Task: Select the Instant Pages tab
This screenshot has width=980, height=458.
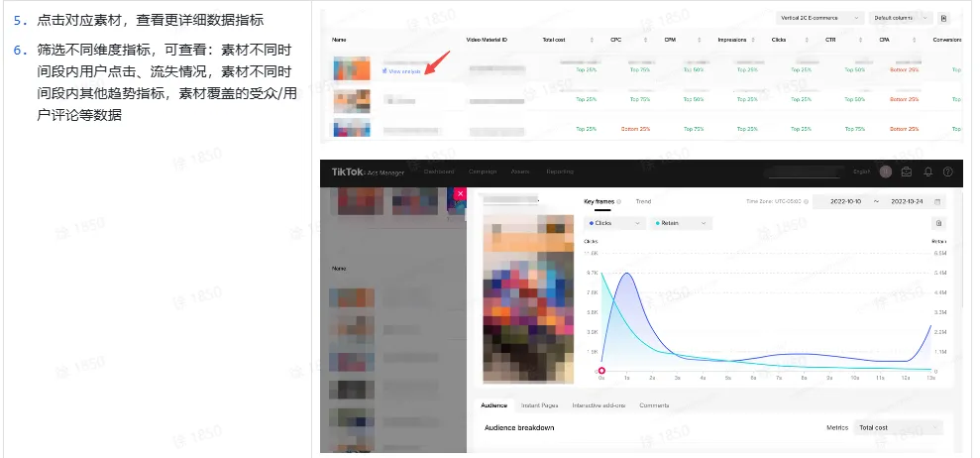Action: point(539,405)
